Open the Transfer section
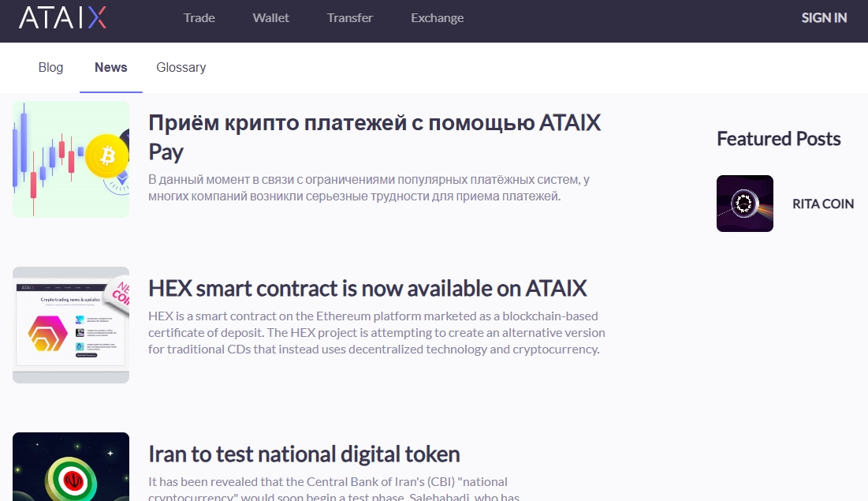The width and height of the screenshot is (868, 501). coord(350,17)
